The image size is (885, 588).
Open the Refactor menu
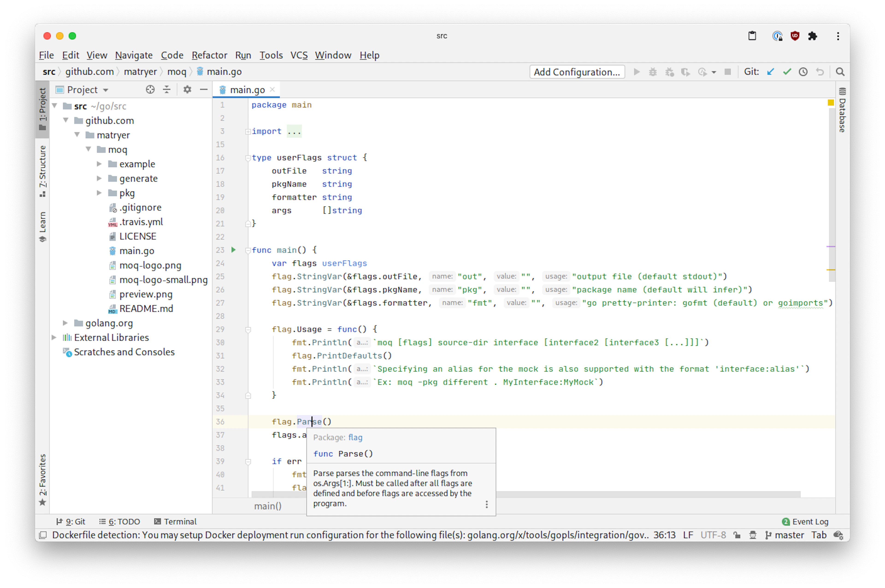pyautogui.click(x=209, y=55)
